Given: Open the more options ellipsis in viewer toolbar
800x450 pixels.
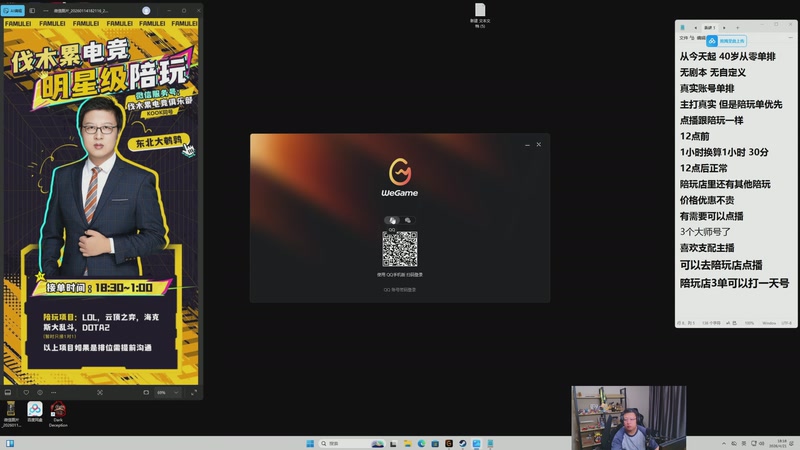Looking at the screenshot, I should click(x=54, y=392).
